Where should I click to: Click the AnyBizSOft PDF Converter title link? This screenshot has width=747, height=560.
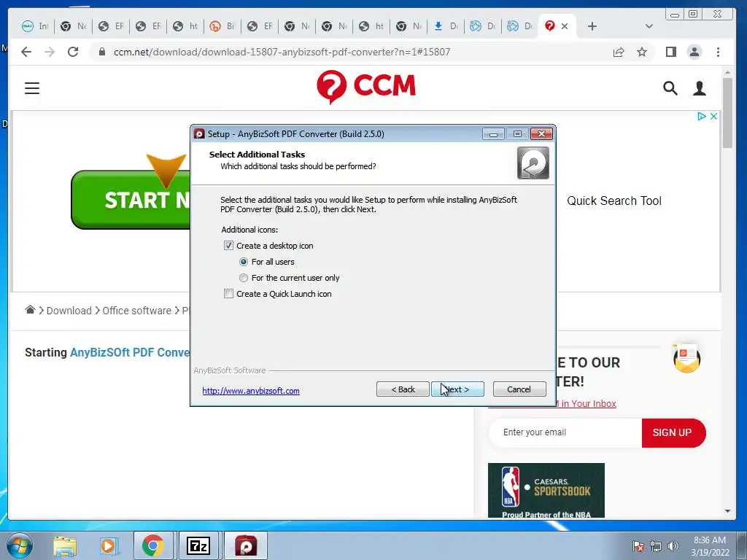click(130, 352)
